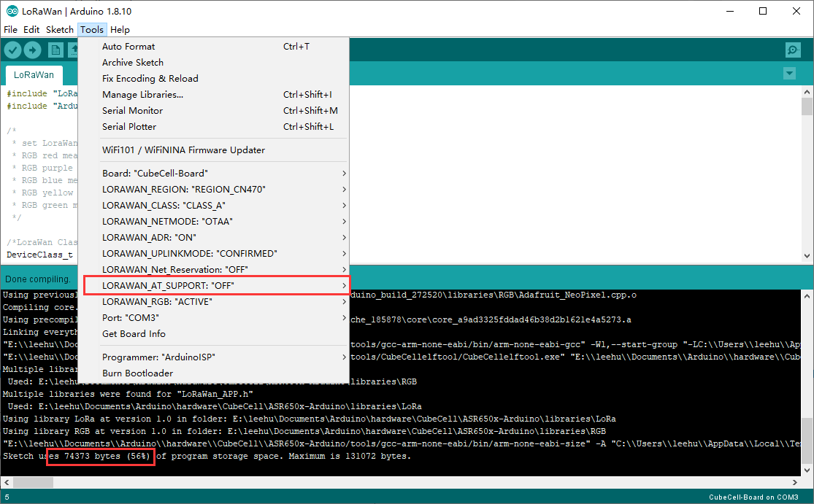Click the "LoRaWan_APP.h" multiple libraries console line
Image resolution: width=814 pixels, height=504 pixels.
(128, 394)
